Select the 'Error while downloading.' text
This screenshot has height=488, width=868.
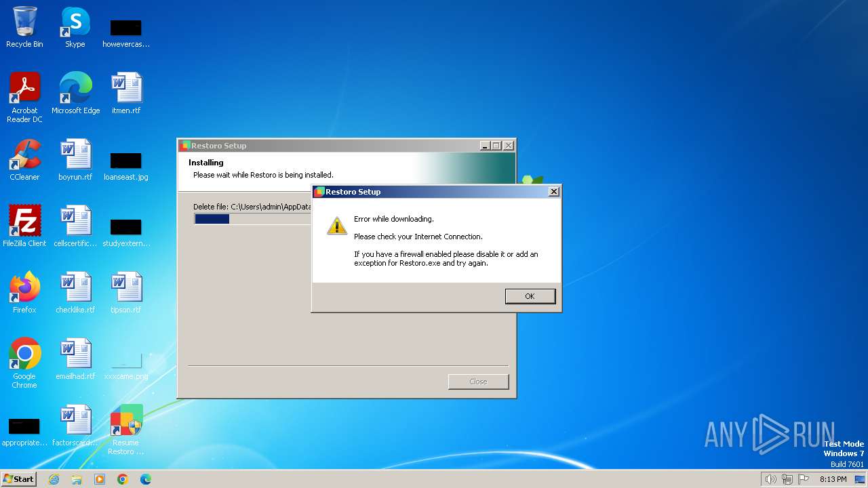pos(393,219)
